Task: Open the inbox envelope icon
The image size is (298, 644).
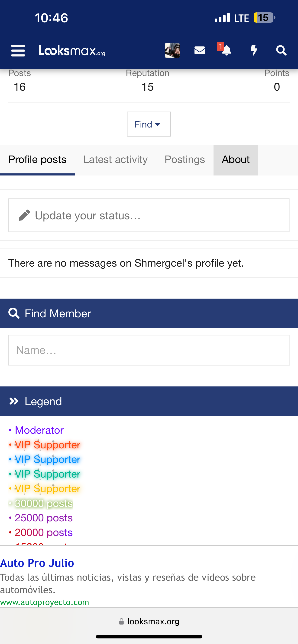Action: 200,51
